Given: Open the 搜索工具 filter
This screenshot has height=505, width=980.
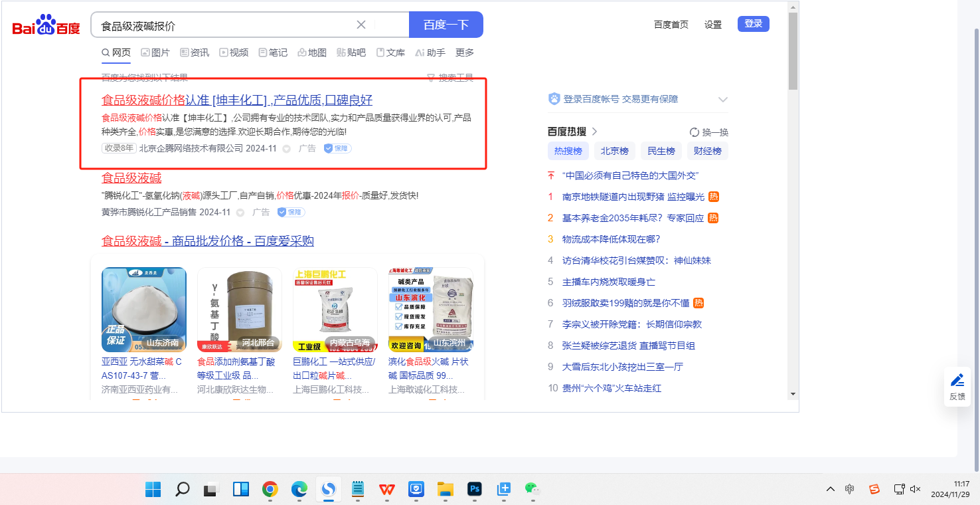Looking at the screenshot, I should (450, 78).
